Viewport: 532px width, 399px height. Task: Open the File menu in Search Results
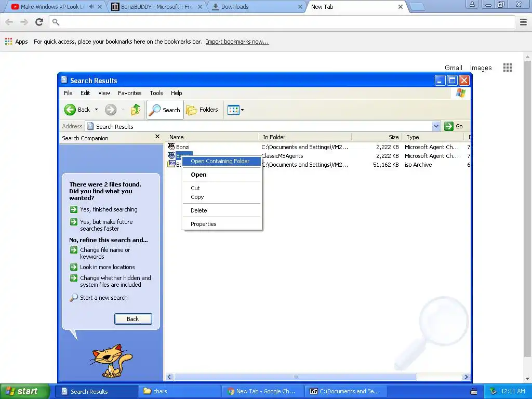[68, 93]
